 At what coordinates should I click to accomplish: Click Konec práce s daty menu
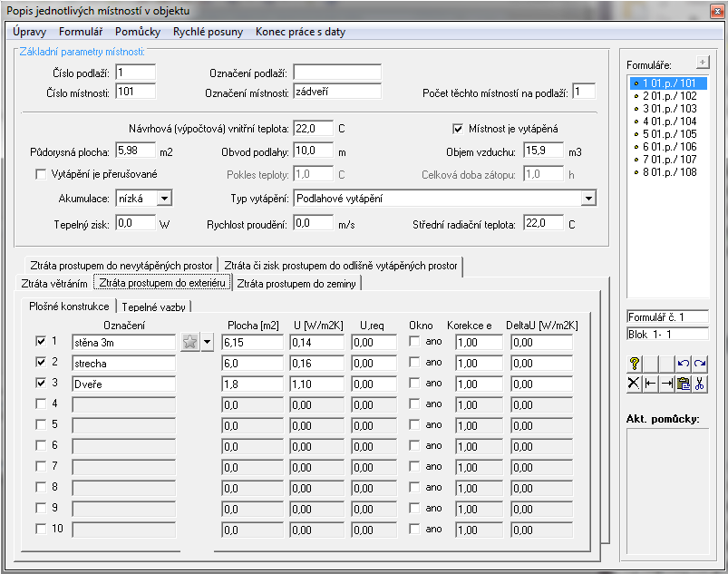tap(300, 32)
